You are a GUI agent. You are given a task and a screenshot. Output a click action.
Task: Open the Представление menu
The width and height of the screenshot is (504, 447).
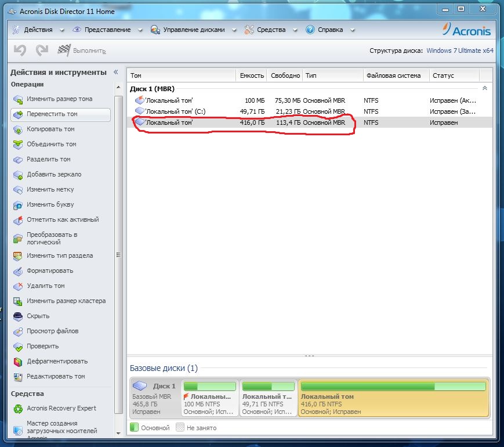click(x=108, y=30)
